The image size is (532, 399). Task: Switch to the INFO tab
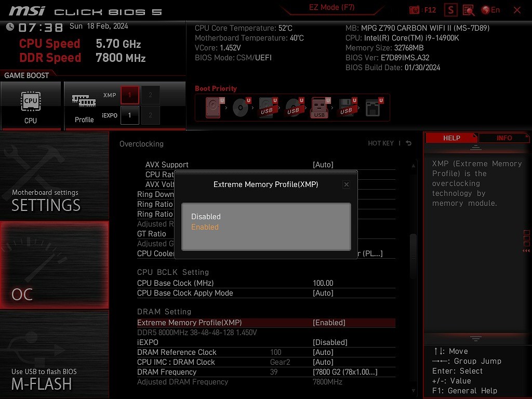click(x=503, y=138)
